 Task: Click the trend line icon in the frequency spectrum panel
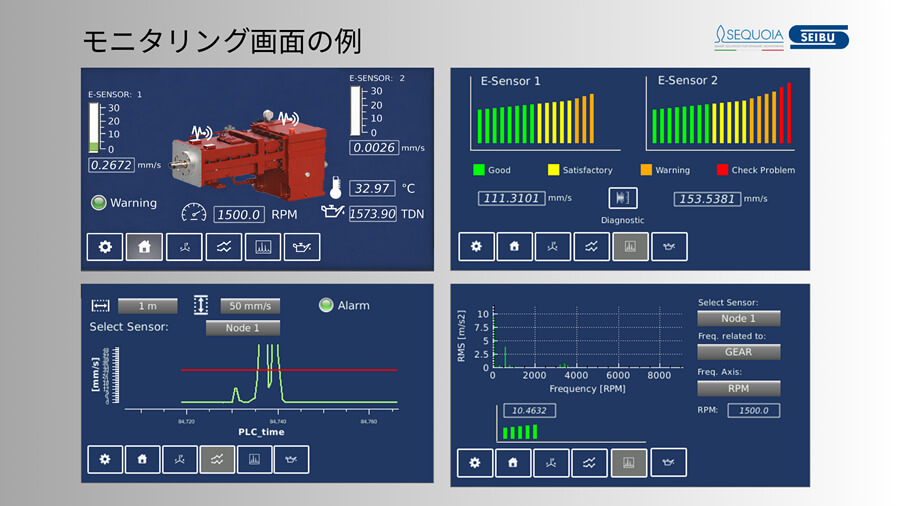click(592, 463)
